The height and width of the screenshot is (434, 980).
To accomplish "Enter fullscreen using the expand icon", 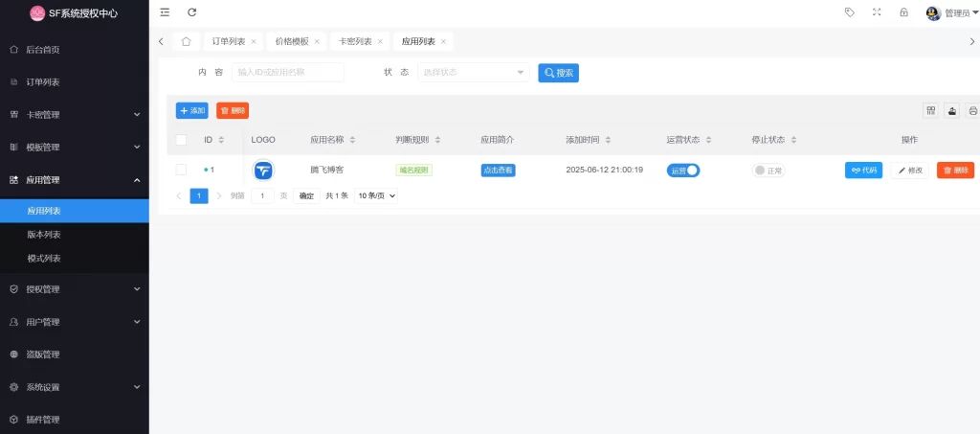I will [877, 12].
